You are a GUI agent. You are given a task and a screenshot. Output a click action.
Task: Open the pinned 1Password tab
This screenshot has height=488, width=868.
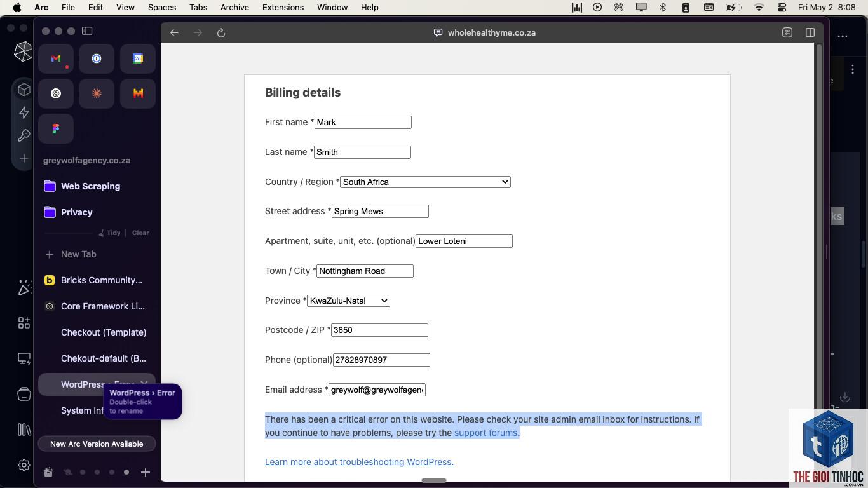click(x=97, y=58)
